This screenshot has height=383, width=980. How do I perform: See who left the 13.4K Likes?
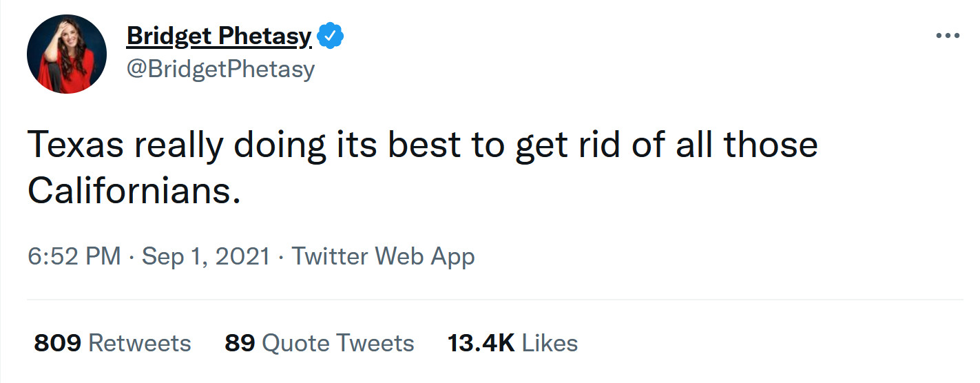(x=512, y=342)
